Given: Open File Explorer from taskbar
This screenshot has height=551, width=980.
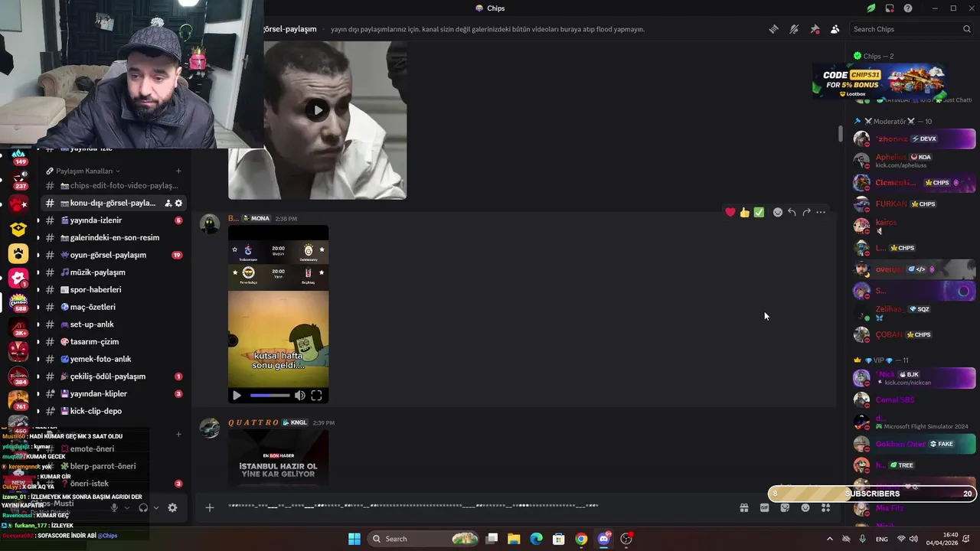Looking at the screenshot, I should point(514,539).
